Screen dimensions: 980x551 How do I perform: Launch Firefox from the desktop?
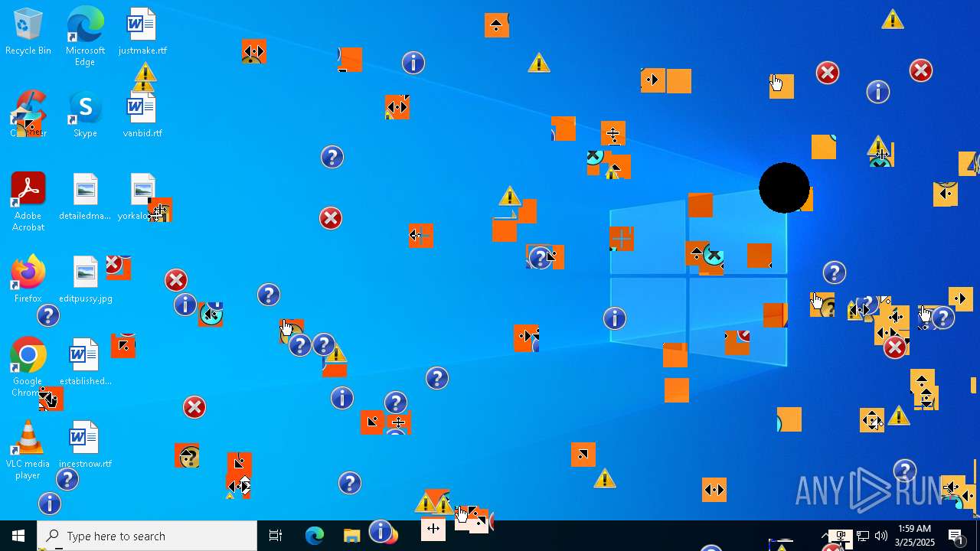(x=28, y=279)
